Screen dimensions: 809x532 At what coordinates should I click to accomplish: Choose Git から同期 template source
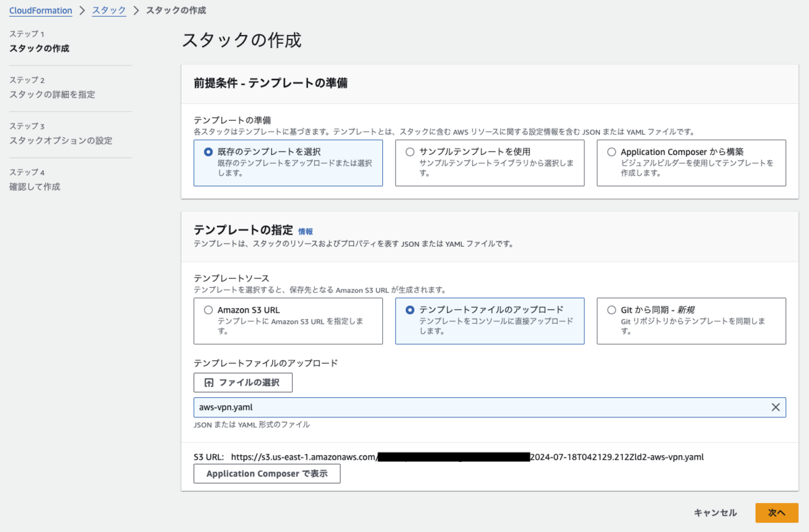tap(611, 310)
